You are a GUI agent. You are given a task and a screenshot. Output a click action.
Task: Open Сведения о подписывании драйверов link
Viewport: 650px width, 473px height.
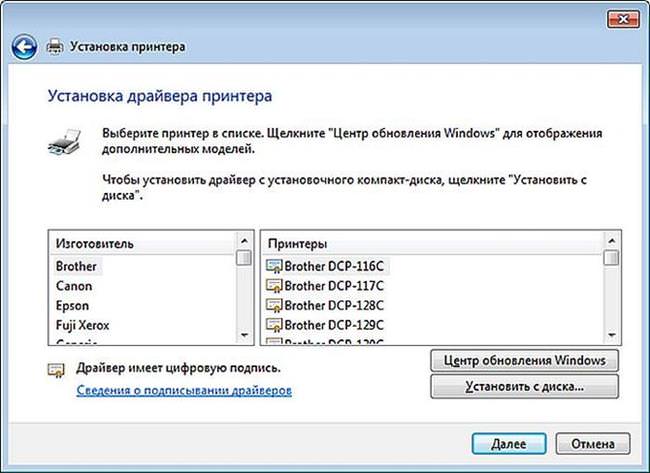point(184,391)
